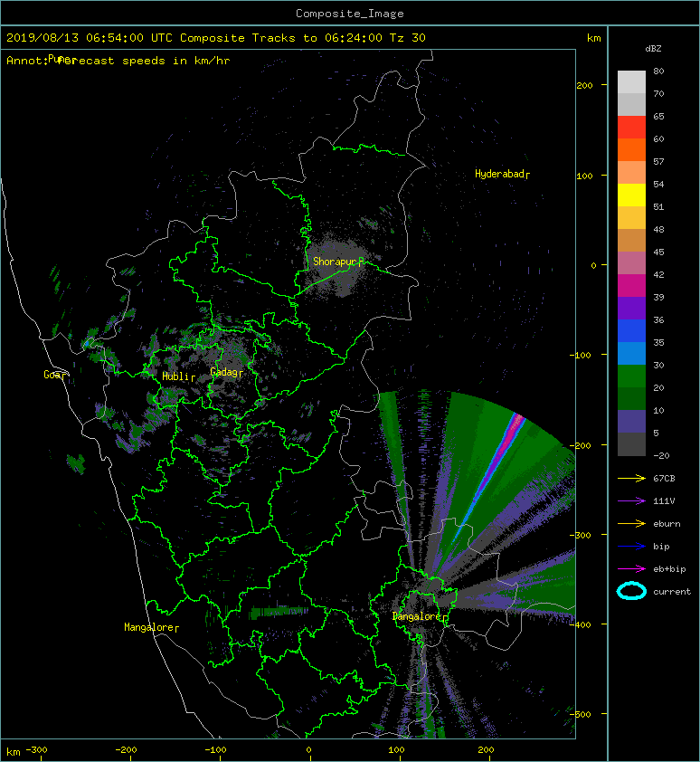Screen dimensions: 700x762
Task: Select the bright yellow 51–54 dBZ swatch
Action: pyautogui.click(x=631, y=195)
